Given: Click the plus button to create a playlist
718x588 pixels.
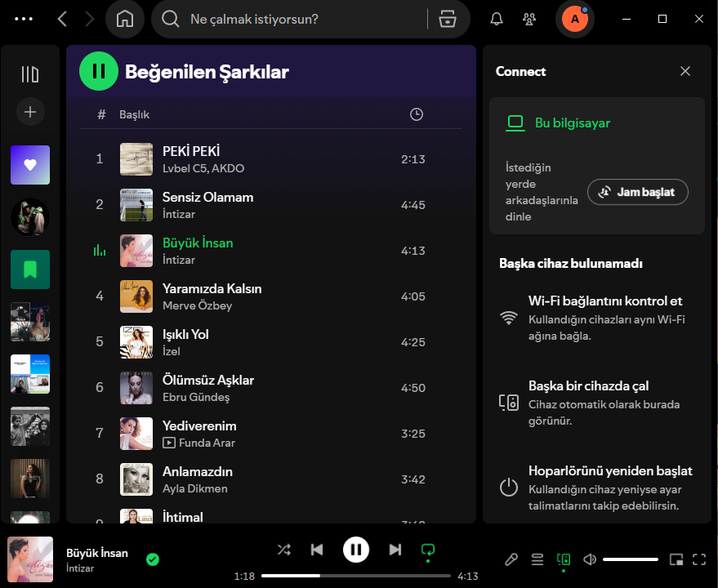Looking at the screenshot, I should [x=30, y=112].
